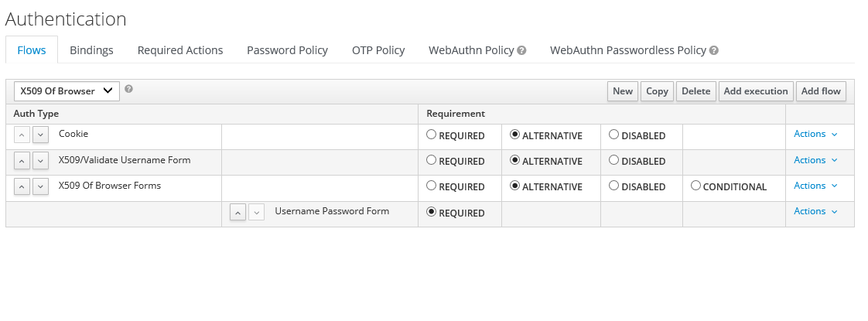Click help icon next to flow selector
This screenshot has height=321, width=868.
[x=128, y=88]
